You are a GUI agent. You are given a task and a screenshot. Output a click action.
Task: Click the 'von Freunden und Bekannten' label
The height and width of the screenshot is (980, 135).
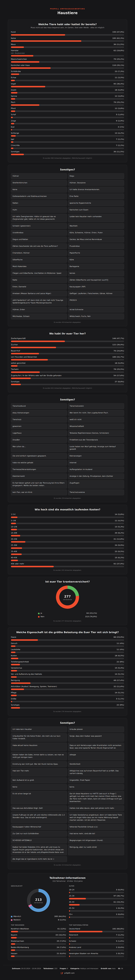(x=24, y=357)
